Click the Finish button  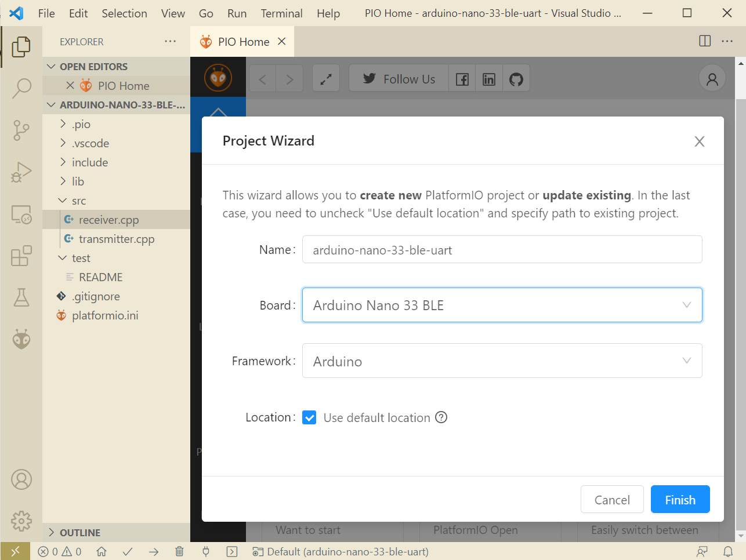pos(680,499)
